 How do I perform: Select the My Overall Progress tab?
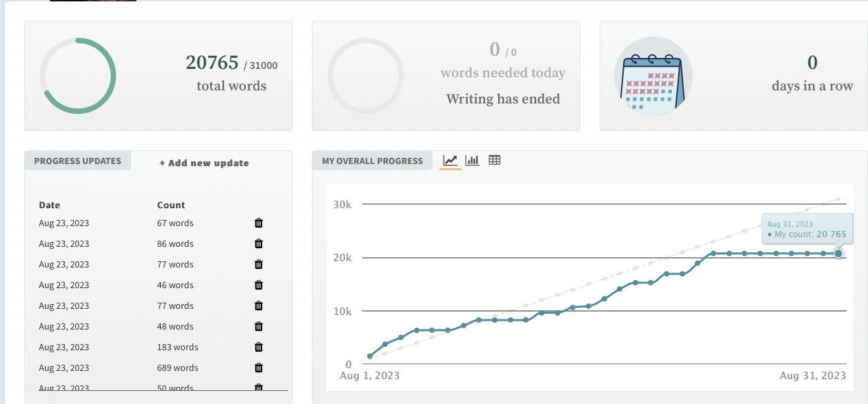click(x=373, y=161)
